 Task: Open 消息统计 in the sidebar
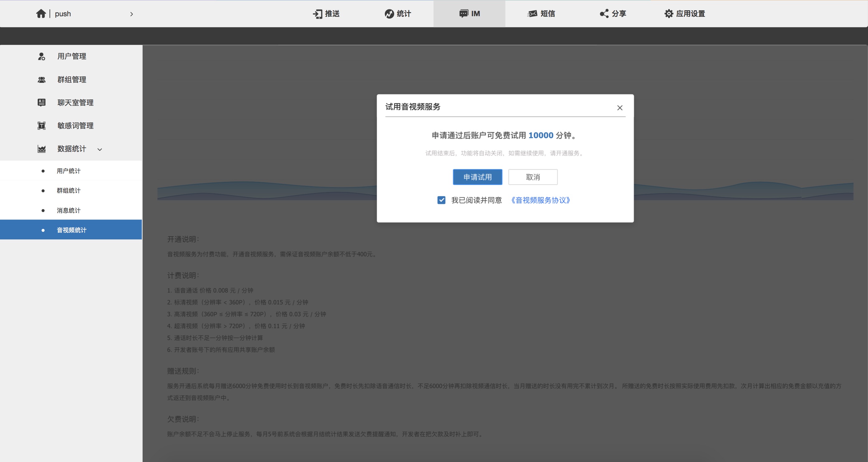(x=69, y=211)
